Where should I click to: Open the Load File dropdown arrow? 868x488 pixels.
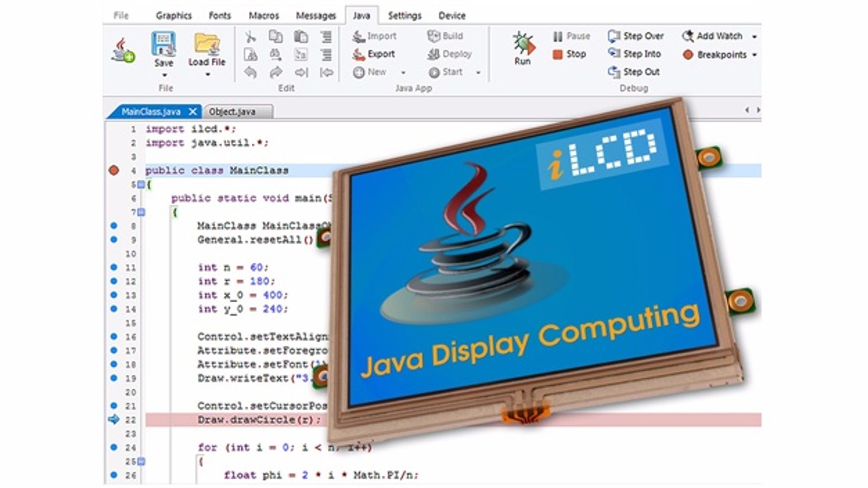point(207,75)
